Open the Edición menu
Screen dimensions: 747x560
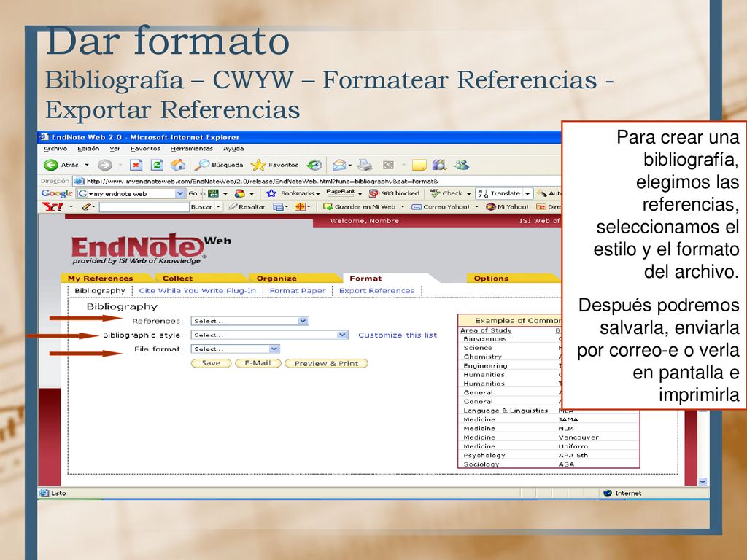pos(88,149)
